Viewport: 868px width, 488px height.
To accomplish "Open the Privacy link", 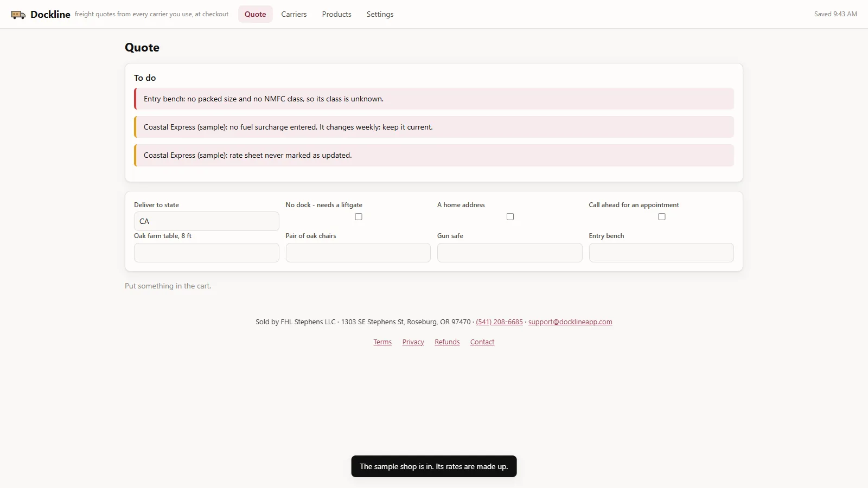I will (x=413, y=342).
